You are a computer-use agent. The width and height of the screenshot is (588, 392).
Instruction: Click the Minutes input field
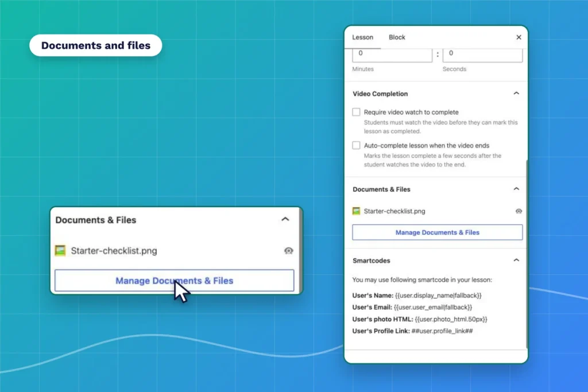tap(392, 55)
